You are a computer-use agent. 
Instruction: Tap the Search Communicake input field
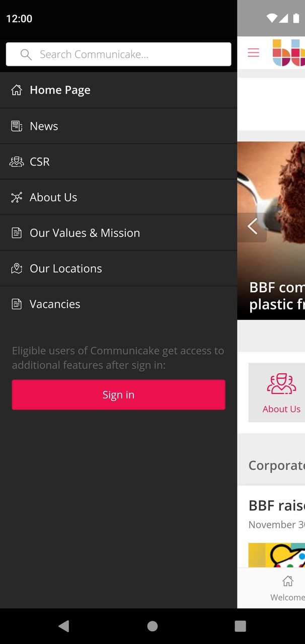pyautogui.click(x=118, y=54)
